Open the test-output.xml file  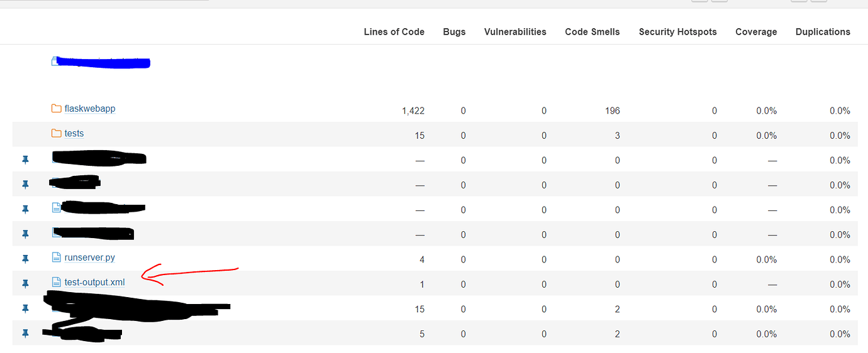click(95, 283)
